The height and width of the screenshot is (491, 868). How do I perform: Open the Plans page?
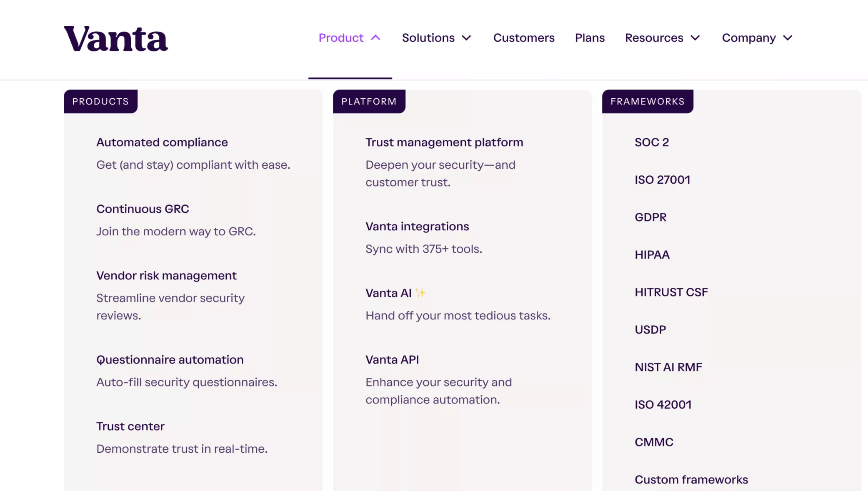pos(590,37)
